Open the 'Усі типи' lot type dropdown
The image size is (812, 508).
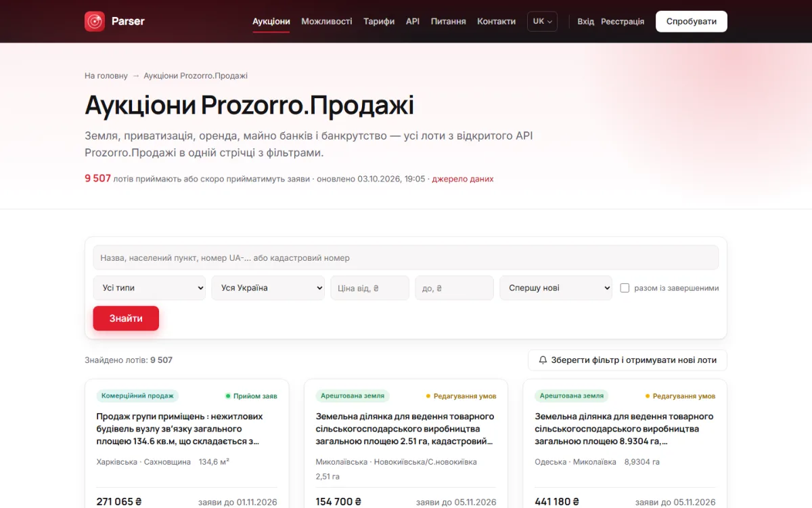150,288
